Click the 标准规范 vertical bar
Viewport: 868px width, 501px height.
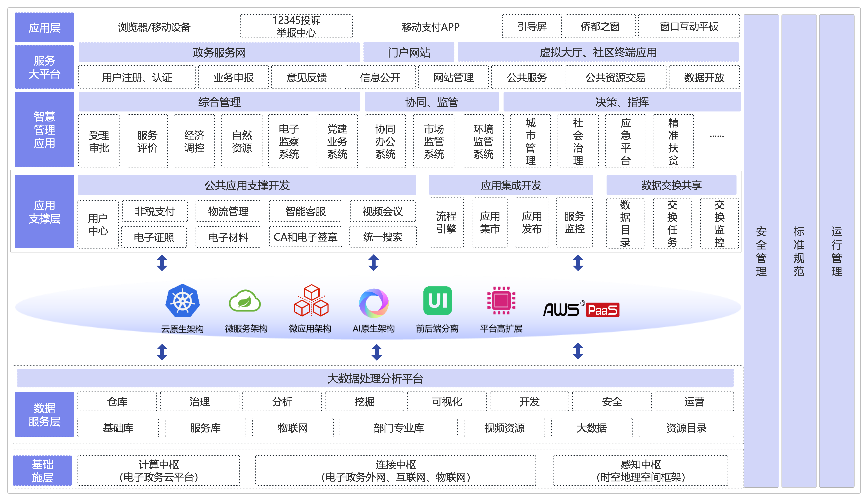[799, 251]
